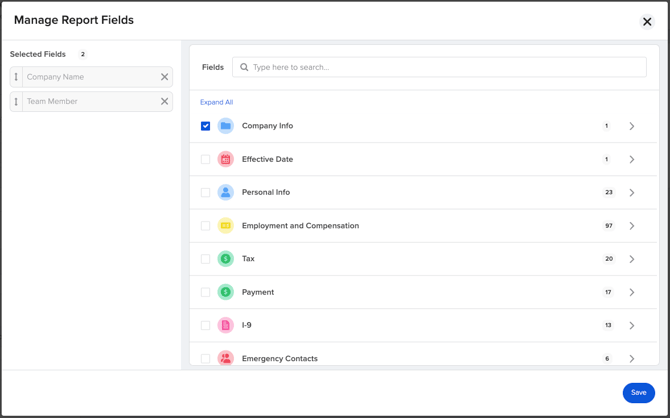
Task: Click the Personal Info person icon
Action: click(226, 192)
